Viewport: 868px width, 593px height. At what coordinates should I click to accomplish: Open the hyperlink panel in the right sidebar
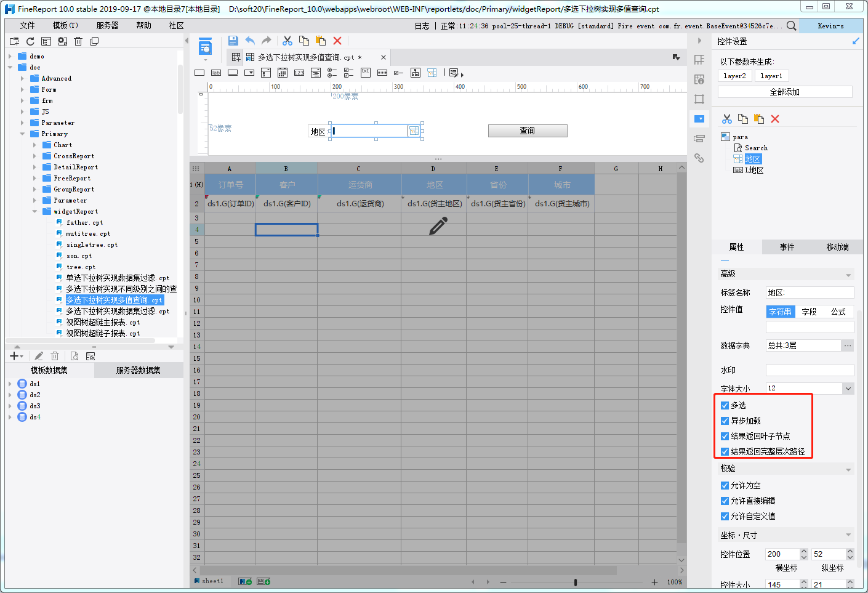[699, 158]
